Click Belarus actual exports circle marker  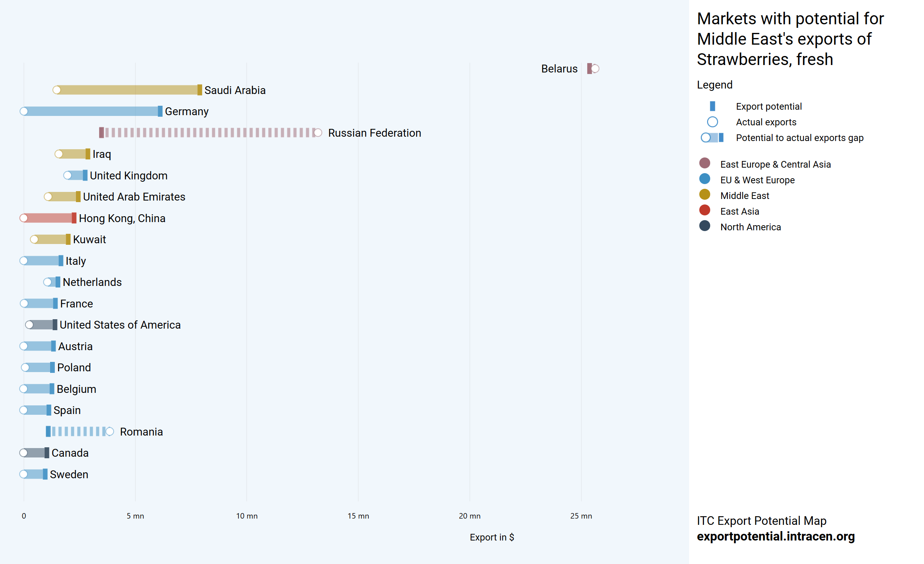click(x=595, y=69)
